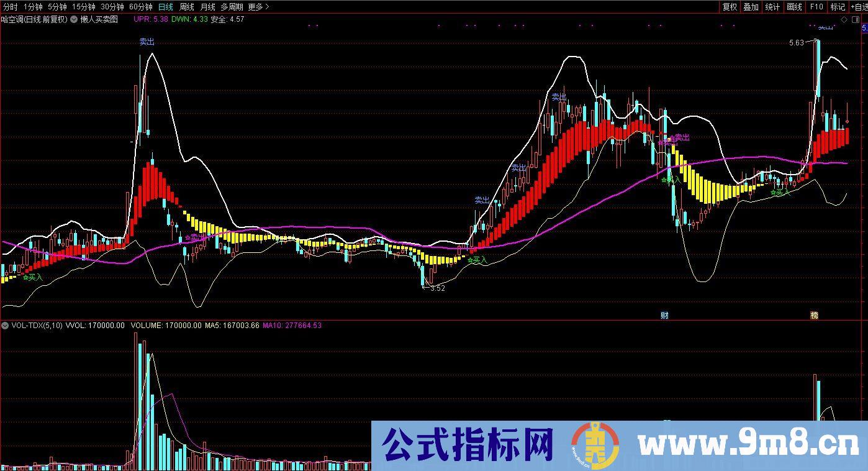Click the 榜 marker on the time axis
This screenshot has width=868, height=471.
tap(814, 315)
